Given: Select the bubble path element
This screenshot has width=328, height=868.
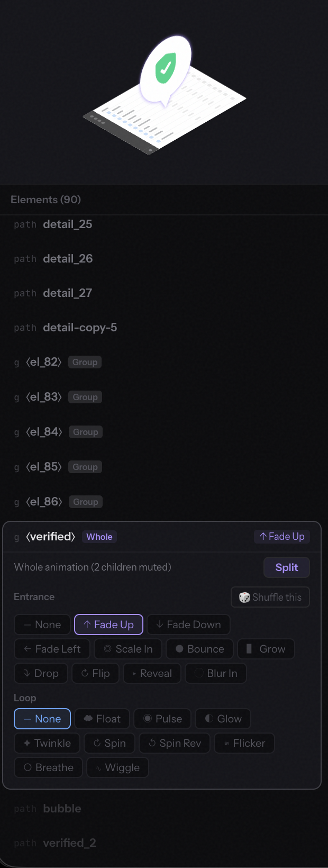Looking at the screenshot, I should coord(62,808).
